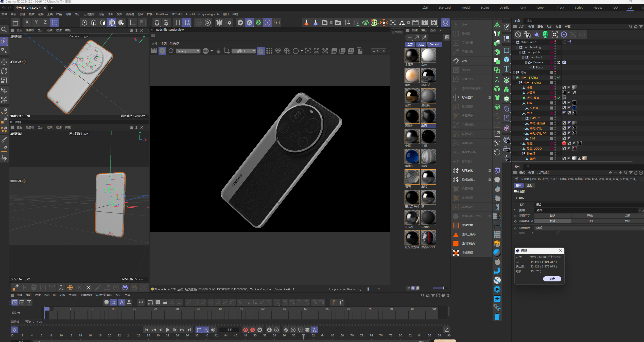Toggle X axis lock icon

(27, 23)
